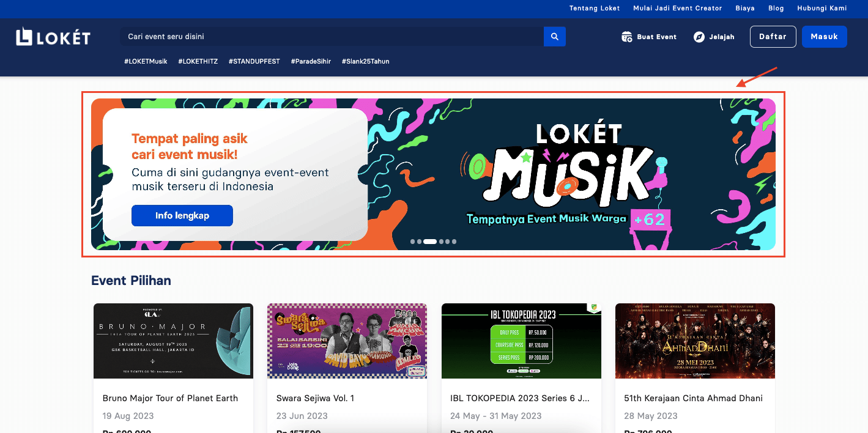Select the #STANDUPFEST hashtag
Image resolution: width=868 pixels, height=433 pixels.
click(x=254, y=61)
